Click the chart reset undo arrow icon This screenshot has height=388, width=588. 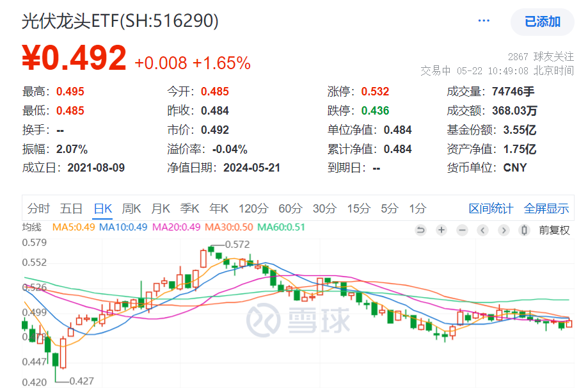pyautogui.click(x=421, y=230)
